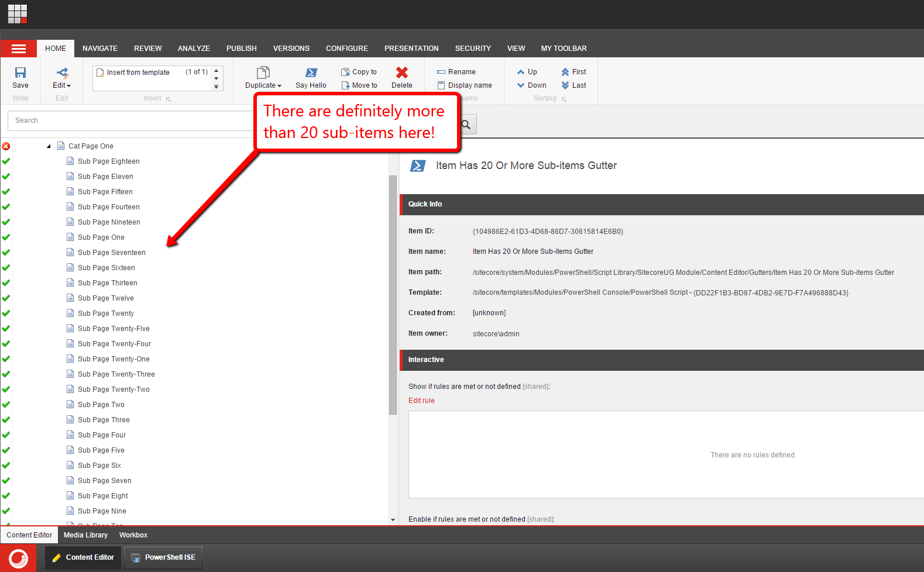Open the Edit dropdown in ribbon
This screenshot has height=572, width=924.
pos(62,85)
